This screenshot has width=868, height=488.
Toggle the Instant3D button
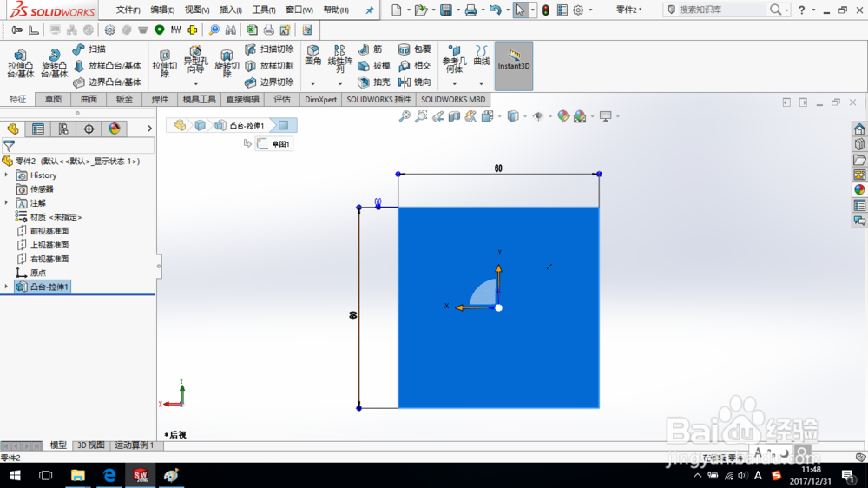pos(514,66)
